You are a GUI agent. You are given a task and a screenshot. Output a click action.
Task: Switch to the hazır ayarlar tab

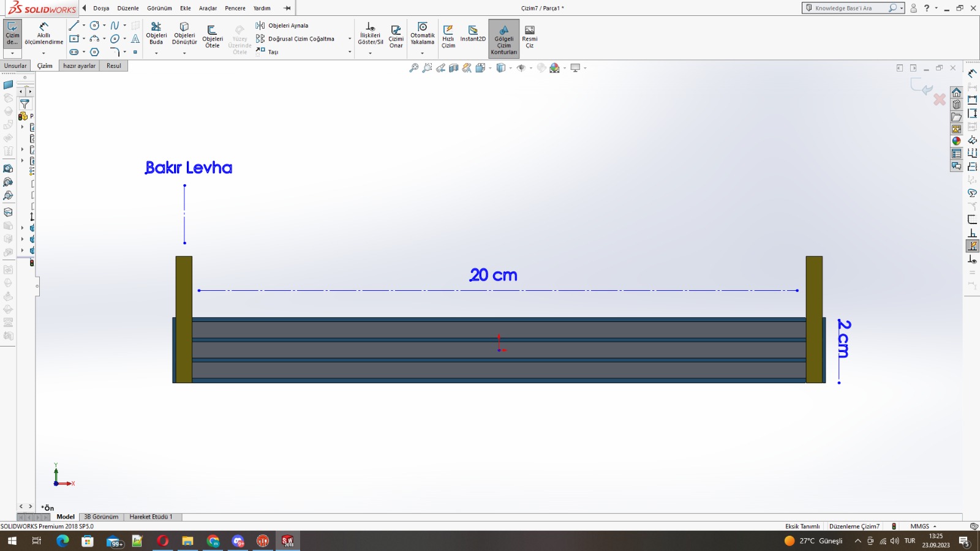point(80,66)
